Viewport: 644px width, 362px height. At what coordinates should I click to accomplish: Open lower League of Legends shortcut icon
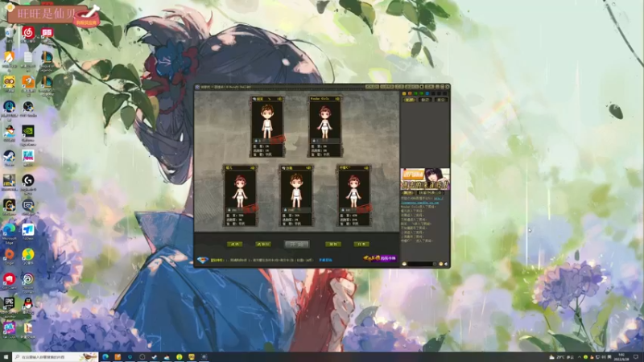point(47,82)
